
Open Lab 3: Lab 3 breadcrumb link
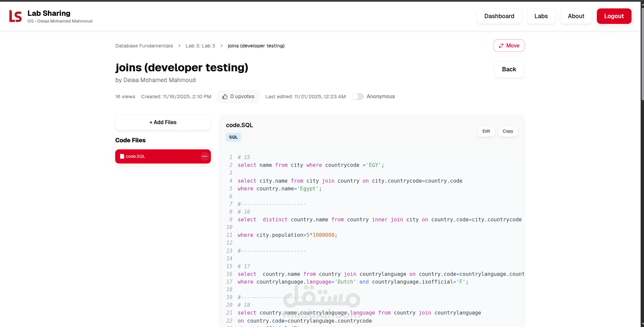[200, 46]
